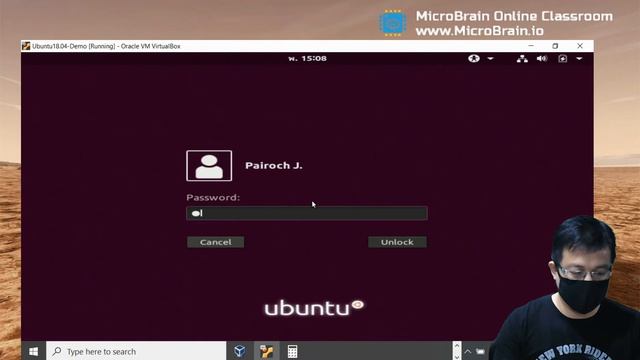Open the Windows Start menu
Viewport: 640px width, 360px height.
33,351
